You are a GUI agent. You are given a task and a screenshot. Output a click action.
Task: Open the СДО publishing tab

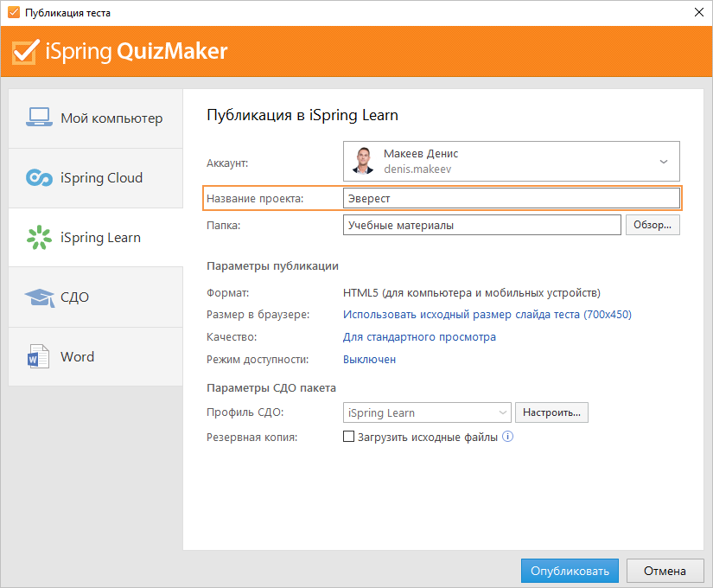(95, 297)
